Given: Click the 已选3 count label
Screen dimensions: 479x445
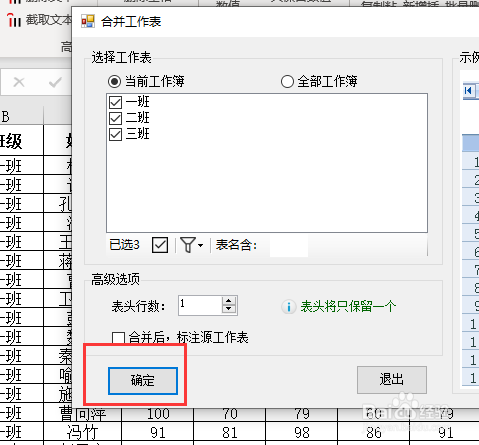Looking at the screenshot, I should click(124, 245).
